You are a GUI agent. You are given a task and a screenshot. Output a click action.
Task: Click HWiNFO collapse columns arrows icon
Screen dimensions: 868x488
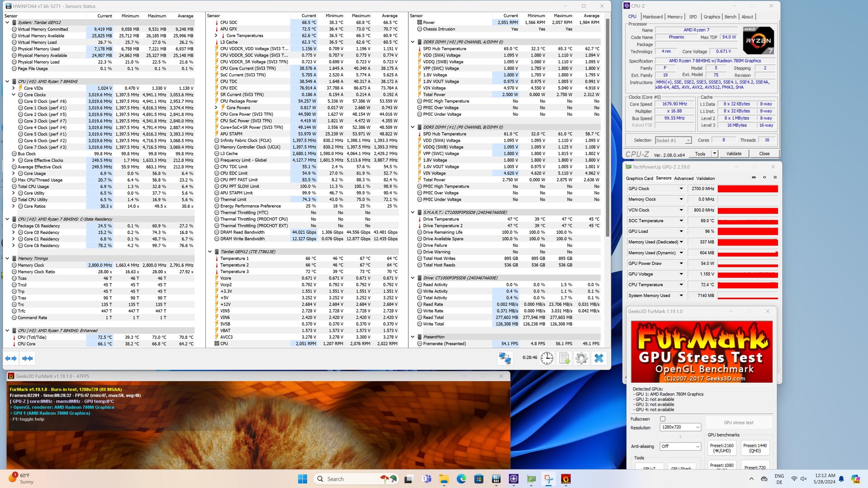[28, 358]
